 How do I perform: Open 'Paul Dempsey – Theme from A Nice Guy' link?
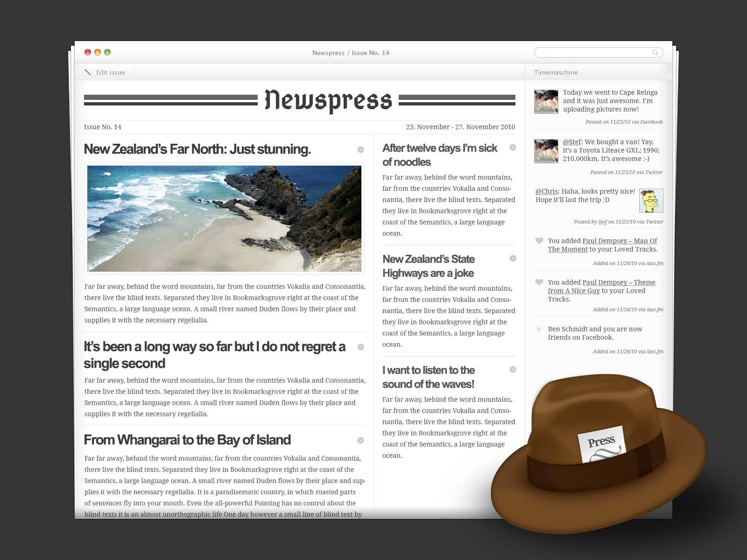(618, 282)
